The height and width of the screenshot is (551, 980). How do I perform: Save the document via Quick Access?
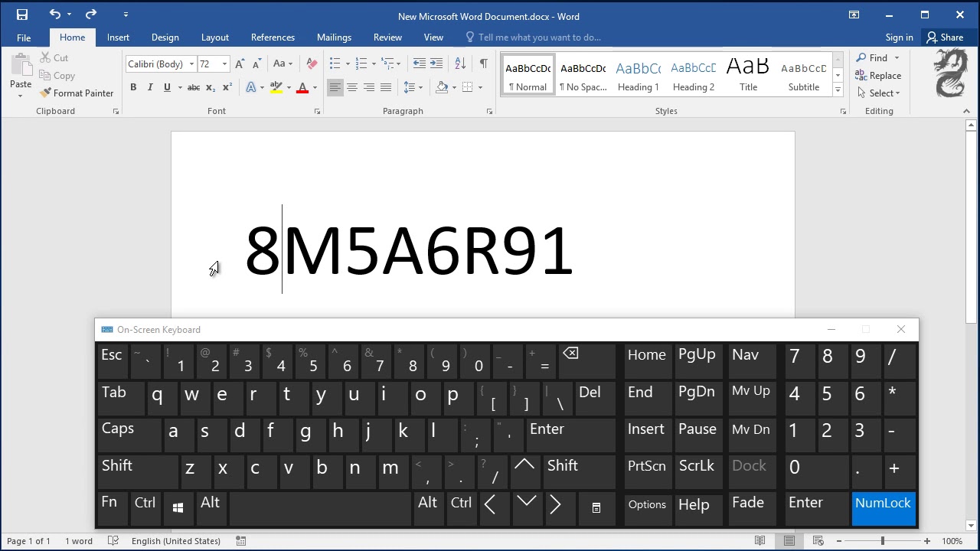point(21,15)
